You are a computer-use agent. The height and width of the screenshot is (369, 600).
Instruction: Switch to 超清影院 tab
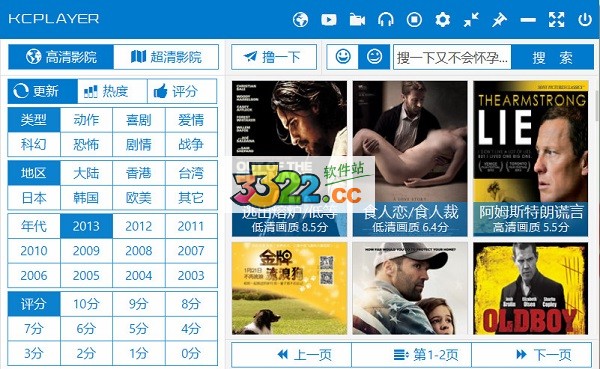tap(166, 57)
